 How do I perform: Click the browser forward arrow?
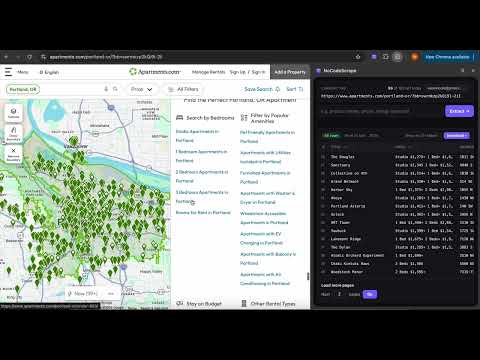tap(18, 57)
